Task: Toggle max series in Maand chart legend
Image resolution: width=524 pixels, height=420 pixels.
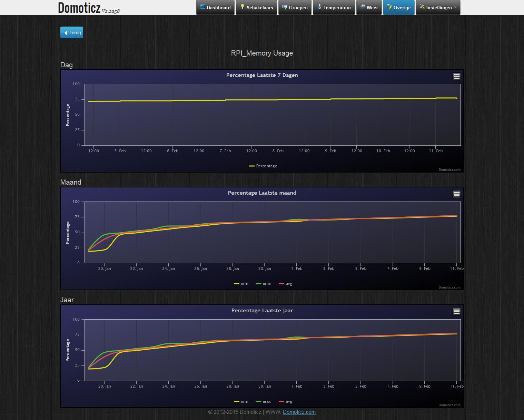Action: (x=263, y=284)
